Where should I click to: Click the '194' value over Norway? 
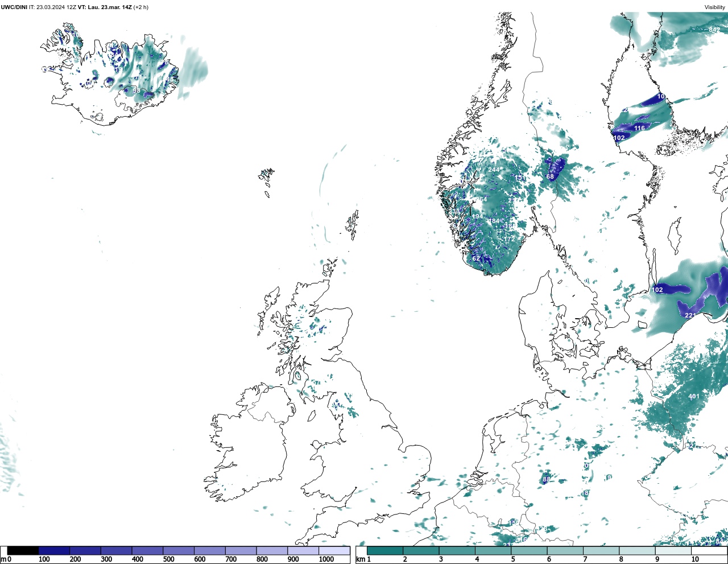point(477,216)
